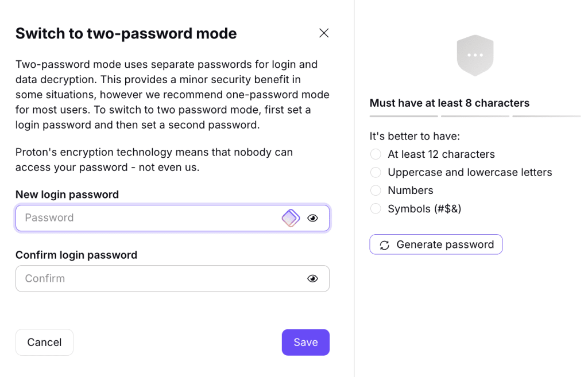Click the Switch to two-password mode title
Viewport: 588px width, 377px height.
click(x=126, y=33)
